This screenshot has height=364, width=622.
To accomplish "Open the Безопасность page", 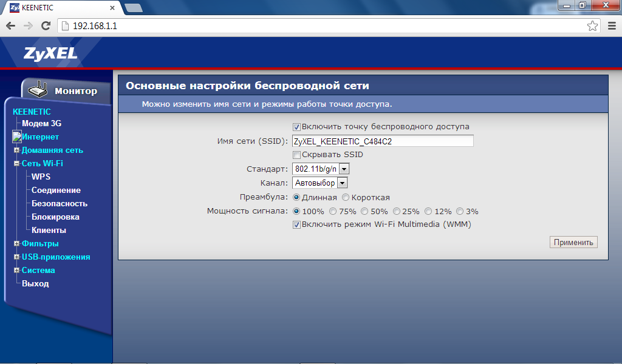I will [x=60, y=204].
